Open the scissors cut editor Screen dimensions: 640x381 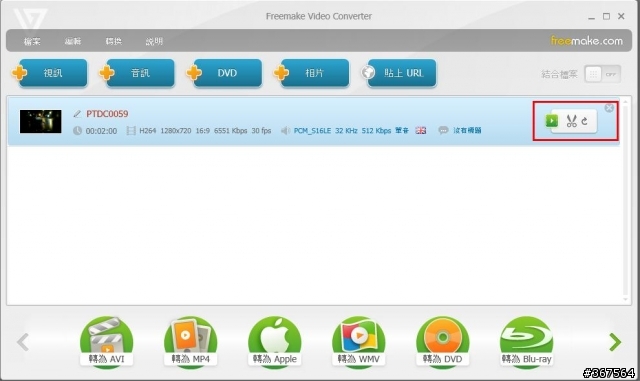[571, 121]
